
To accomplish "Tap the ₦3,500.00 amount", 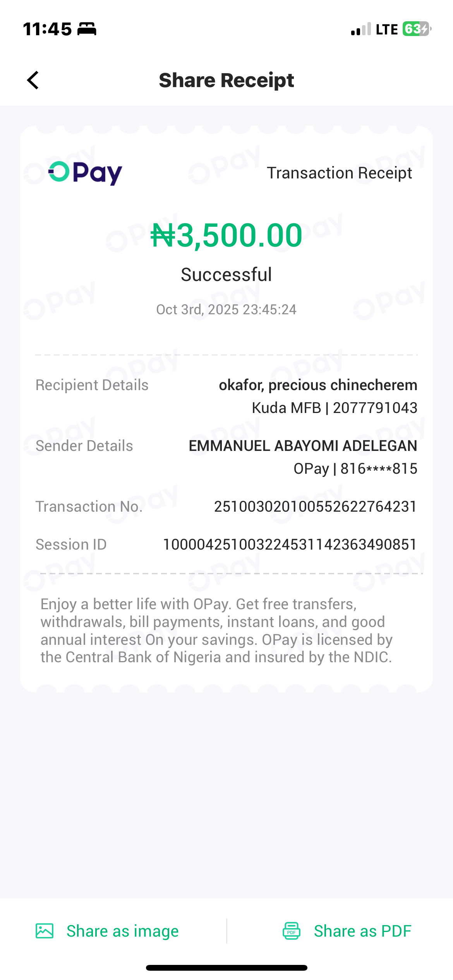I will point(226,235).
